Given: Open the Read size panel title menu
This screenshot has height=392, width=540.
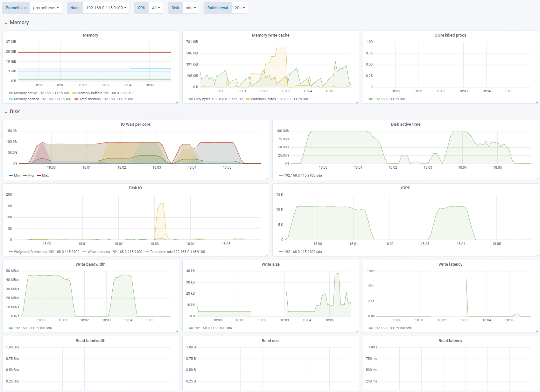Looking at the screenshot, I should point(271,341).
